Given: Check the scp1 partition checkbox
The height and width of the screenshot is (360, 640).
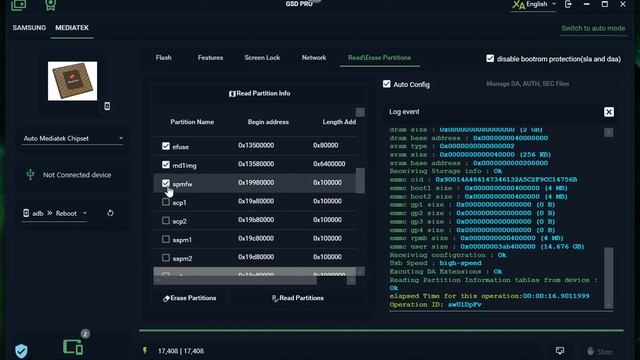Looking at the screenshot, I should (x=166, y=202).
